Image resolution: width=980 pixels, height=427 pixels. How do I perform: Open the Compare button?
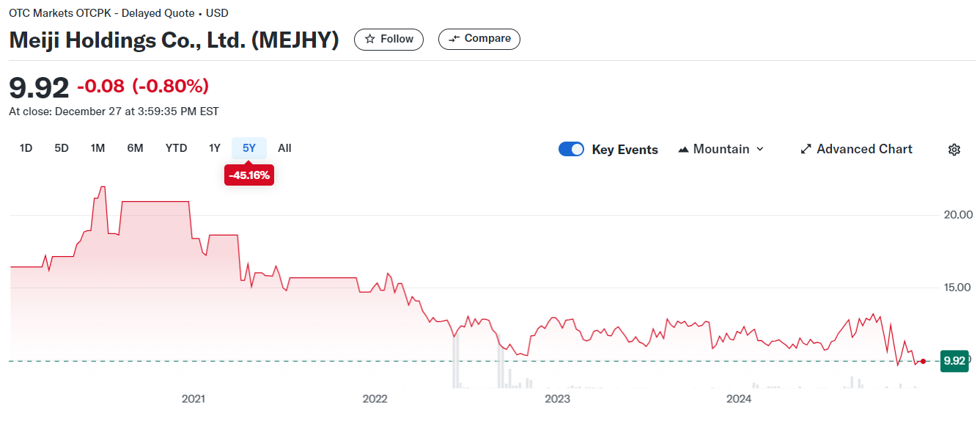(479, 39)
